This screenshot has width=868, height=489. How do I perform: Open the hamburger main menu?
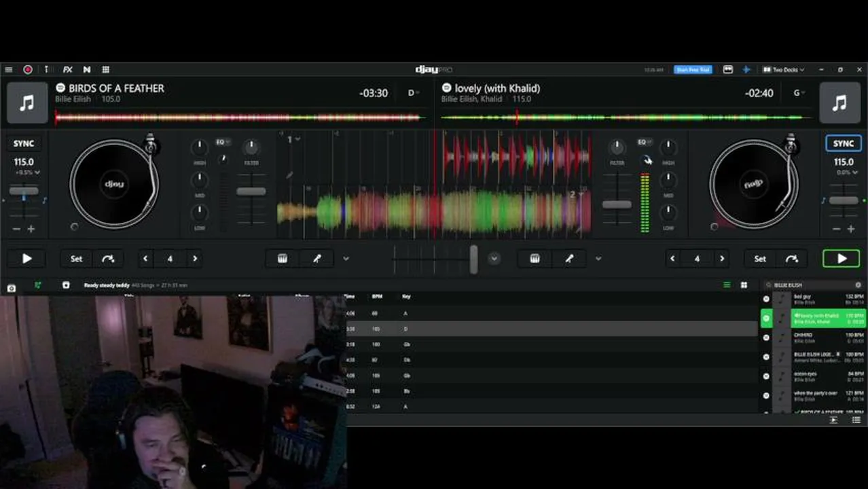pos(8,69)
